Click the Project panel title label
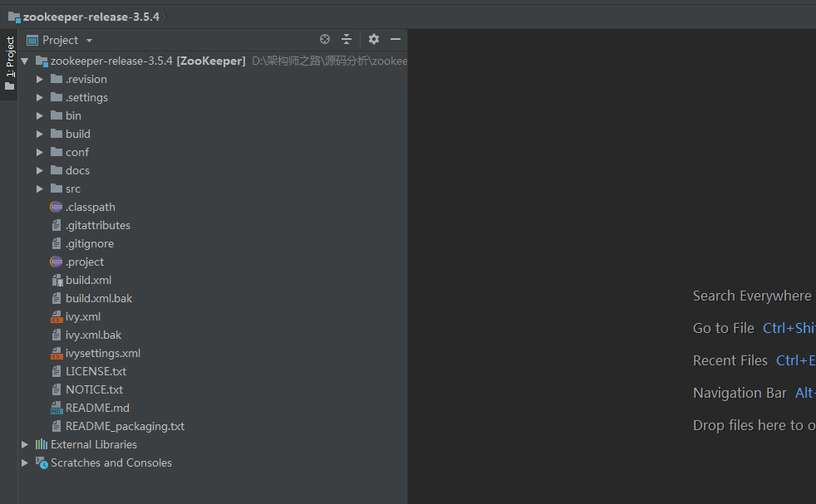This screenshot has height=504, width=816. (61, 40)
